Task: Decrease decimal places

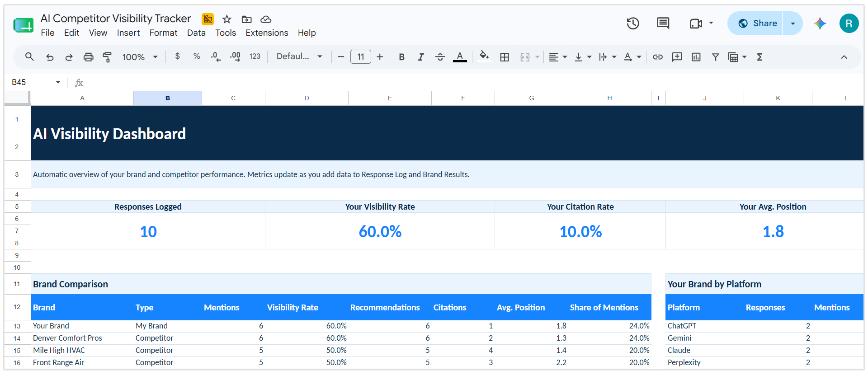Action: pyautogui.click(x=216, y=56)
